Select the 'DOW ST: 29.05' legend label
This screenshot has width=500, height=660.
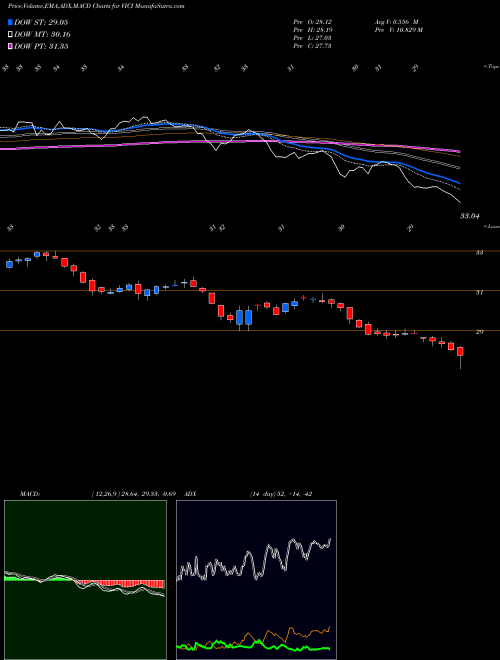click(x=41, y=22)
